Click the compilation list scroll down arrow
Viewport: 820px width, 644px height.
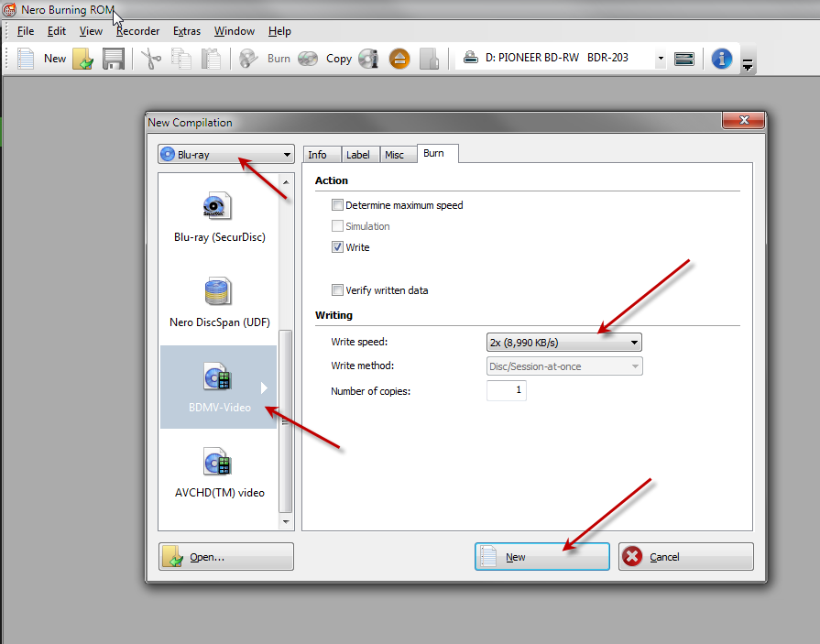click(286, 521)
